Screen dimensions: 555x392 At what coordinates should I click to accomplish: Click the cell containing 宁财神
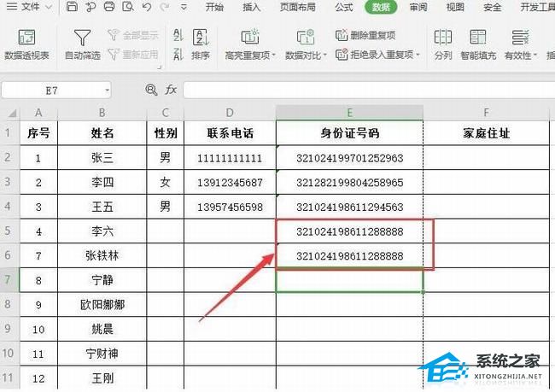click(102, 354)
